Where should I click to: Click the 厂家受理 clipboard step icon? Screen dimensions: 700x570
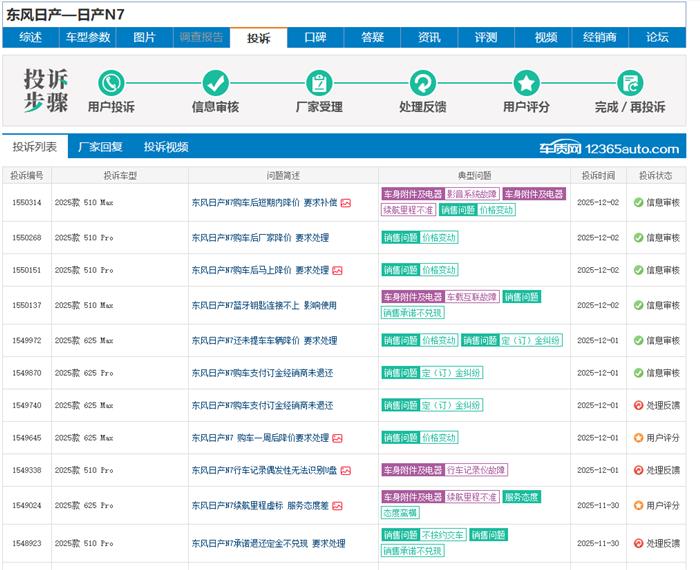(319, 83)
